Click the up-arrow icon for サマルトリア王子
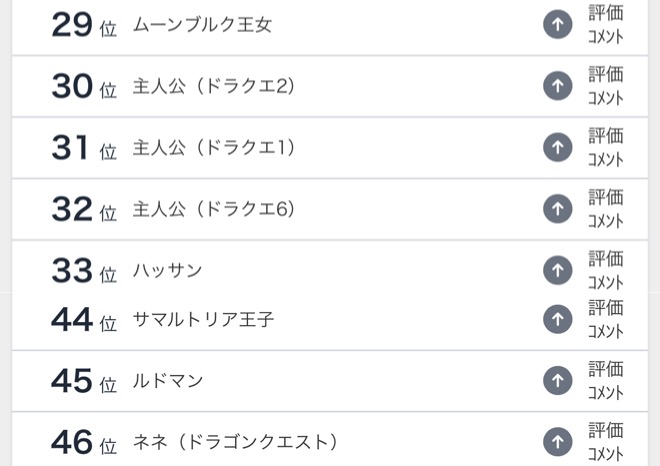 tap(557, 319)
